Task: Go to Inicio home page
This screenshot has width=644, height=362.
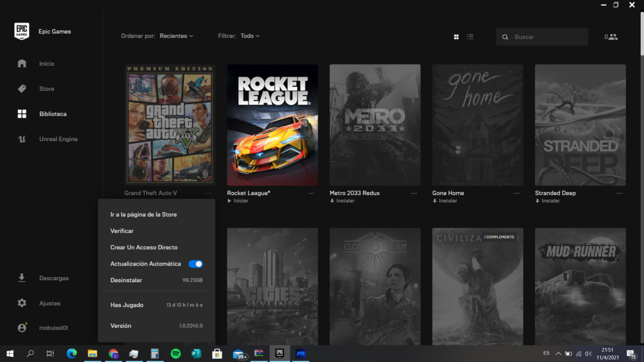Action: click(x=46, y=64)
